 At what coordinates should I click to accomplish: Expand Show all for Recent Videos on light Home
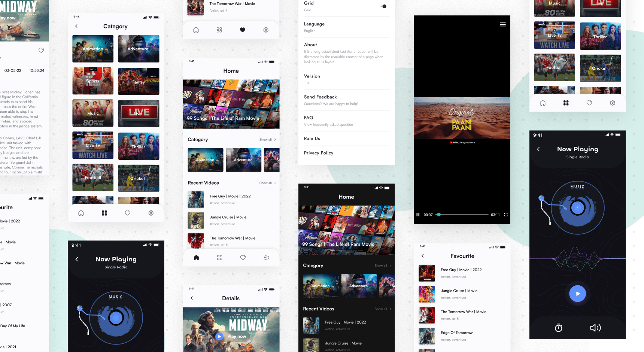(x=267, y=183)
